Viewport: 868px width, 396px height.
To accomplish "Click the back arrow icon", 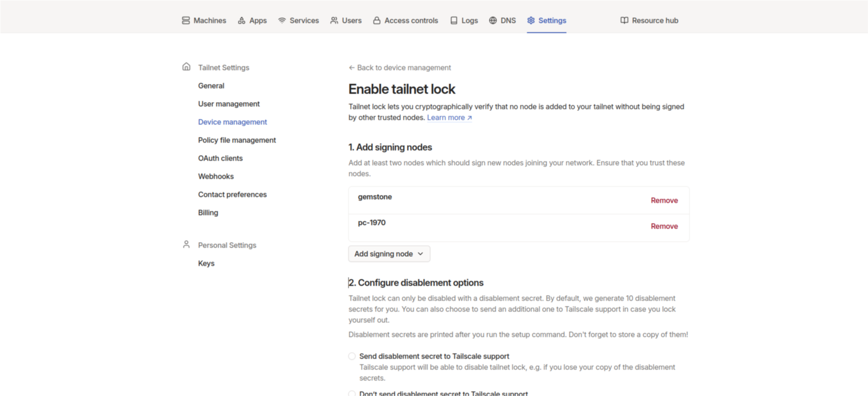I will pos(351,68).
